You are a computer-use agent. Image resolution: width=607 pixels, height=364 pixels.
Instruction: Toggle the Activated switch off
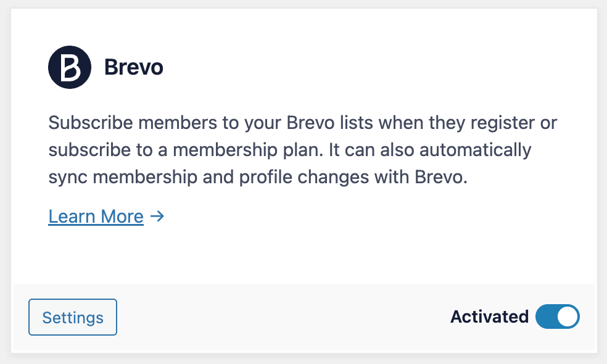point(557,316)
